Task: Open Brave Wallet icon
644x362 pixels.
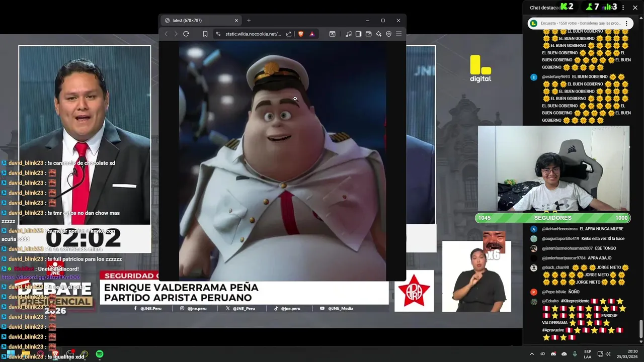Action: click(x=368, y=34)
